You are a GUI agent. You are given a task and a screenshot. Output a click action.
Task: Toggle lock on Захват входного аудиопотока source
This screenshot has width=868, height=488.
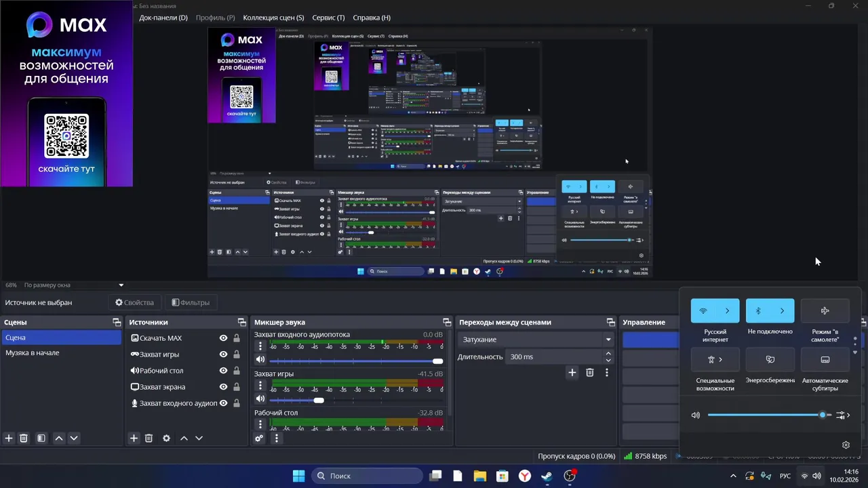237,403
